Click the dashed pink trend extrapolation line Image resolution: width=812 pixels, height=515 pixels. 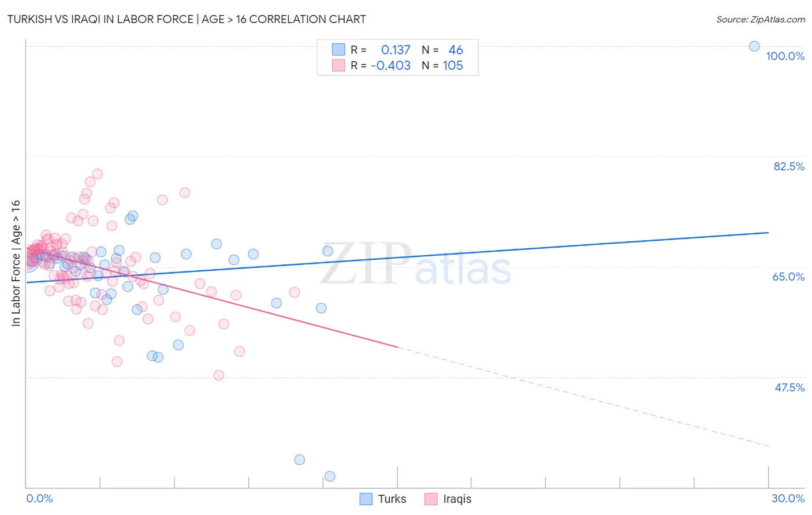583,397
